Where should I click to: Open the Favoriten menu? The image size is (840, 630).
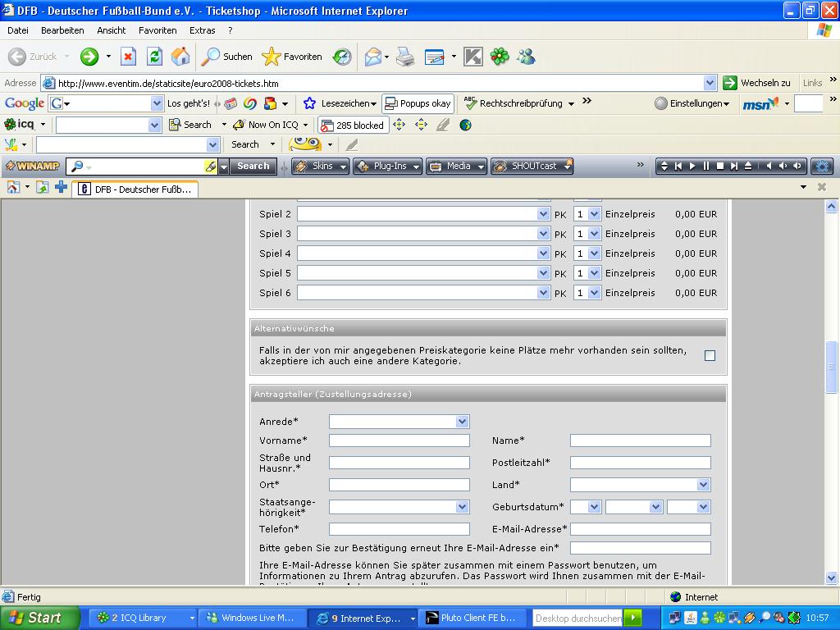coord(157,30)
